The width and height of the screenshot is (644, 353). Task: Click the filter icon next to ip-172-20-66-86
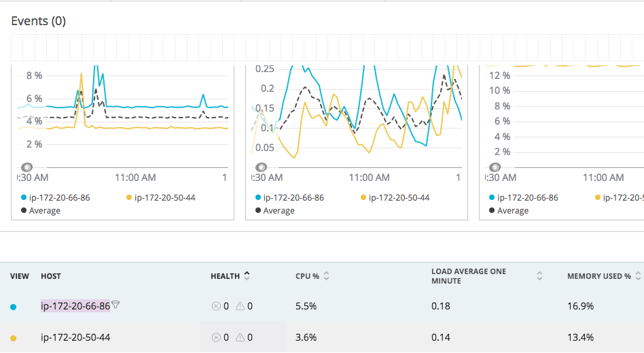115,305
